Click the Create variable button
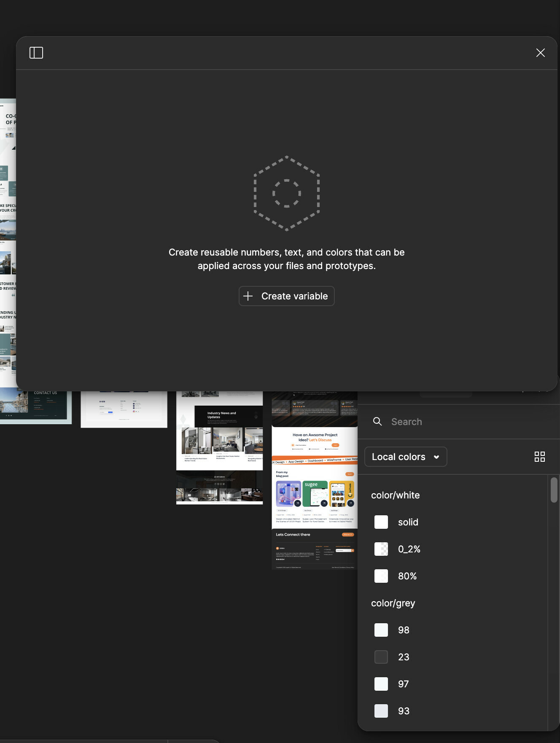 pyautogui.click(x=287, y=296)
